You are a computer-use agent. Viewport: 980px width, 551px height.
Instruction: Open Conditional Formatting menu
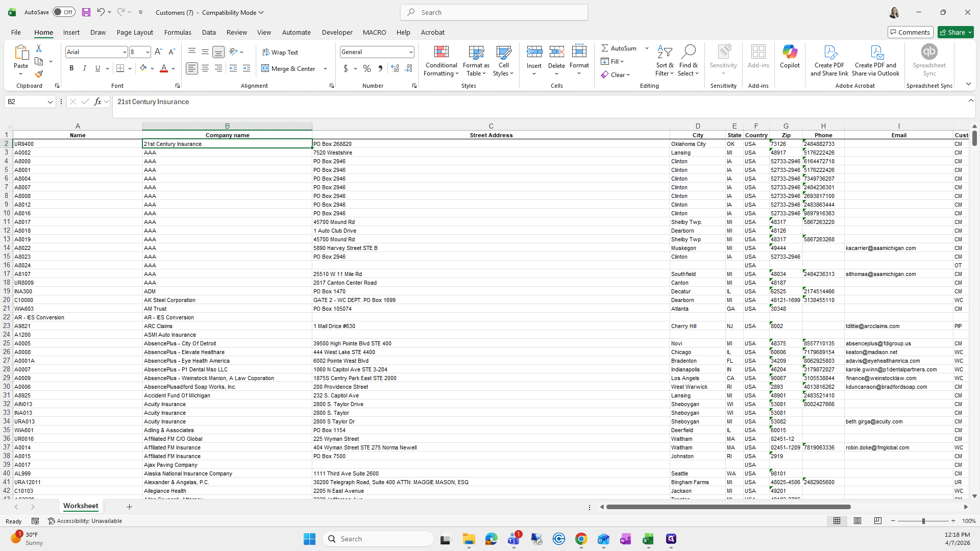click(x=442, y=61)
